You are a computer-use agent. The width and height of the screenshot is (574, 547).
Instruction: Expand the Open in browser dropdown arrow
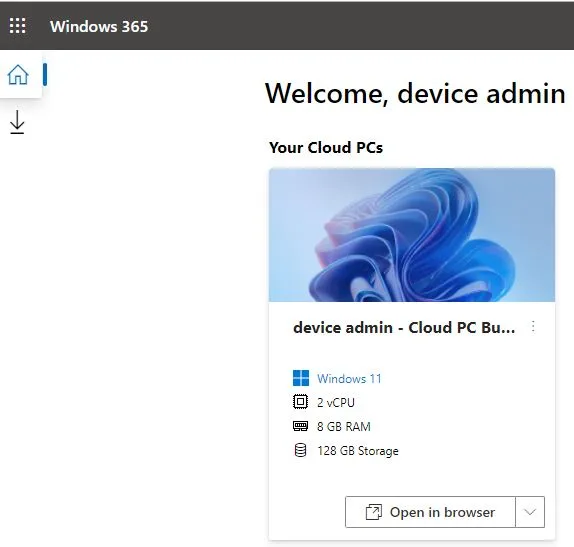point(530,512)
